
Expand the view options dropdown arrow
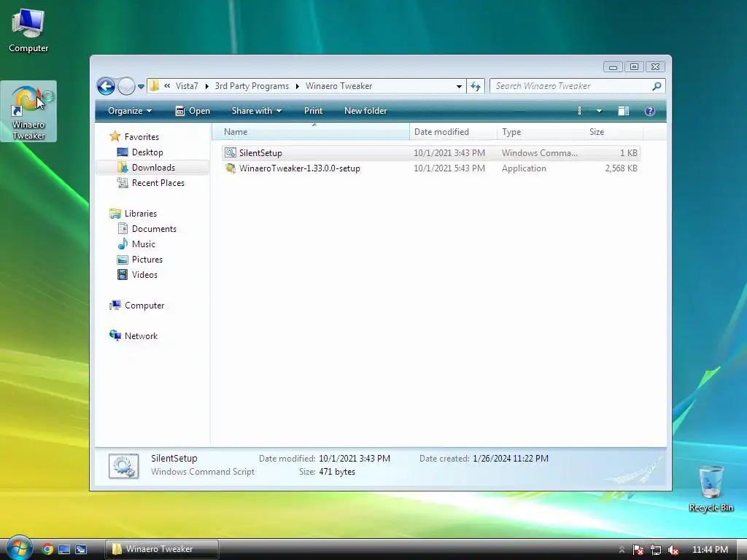[600, 111]
